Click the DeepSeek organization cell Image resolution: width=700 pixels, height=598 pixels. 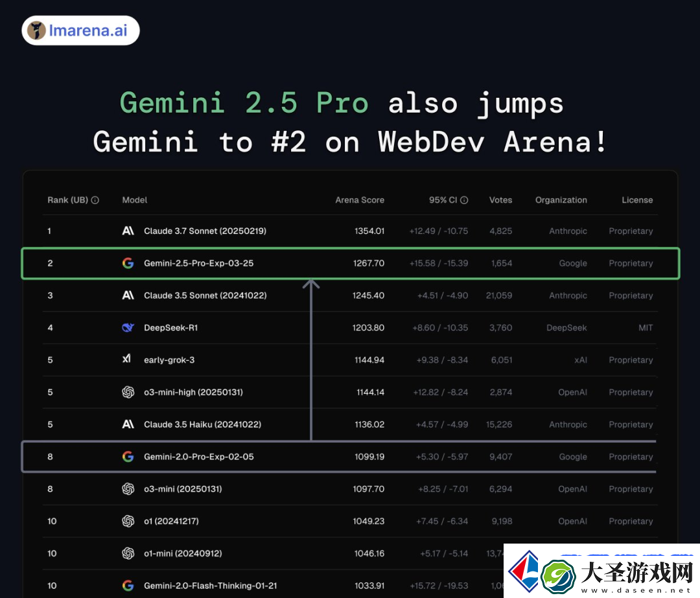click(x=567, y=328)
